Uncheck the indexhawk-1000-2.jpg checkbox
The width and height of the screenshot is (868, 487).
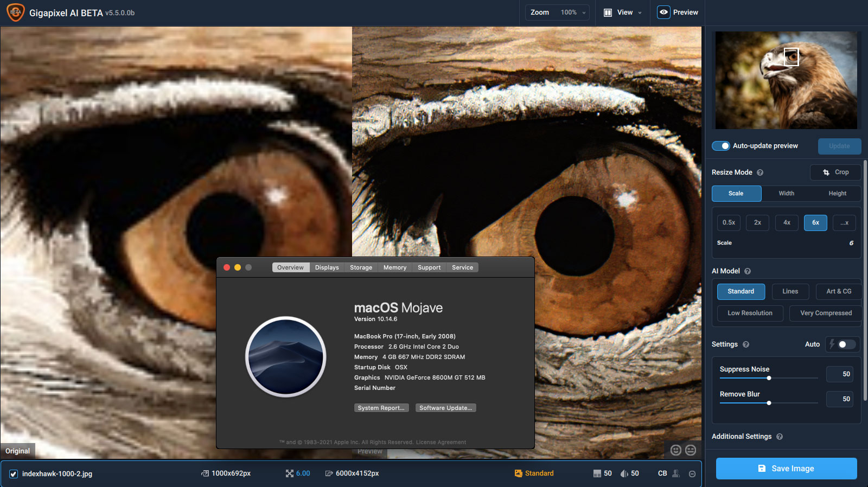tap(14, 474)
